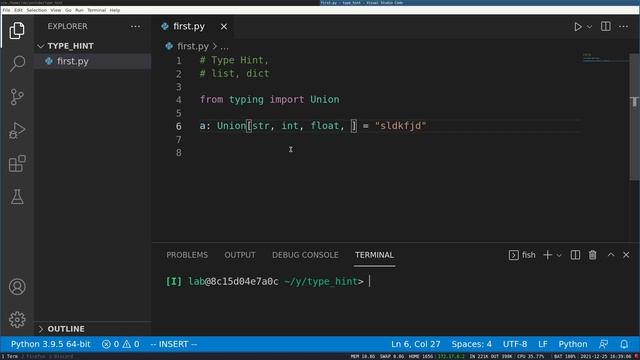
Task: Select the TERMINAL panel tab
Action: 374,255
